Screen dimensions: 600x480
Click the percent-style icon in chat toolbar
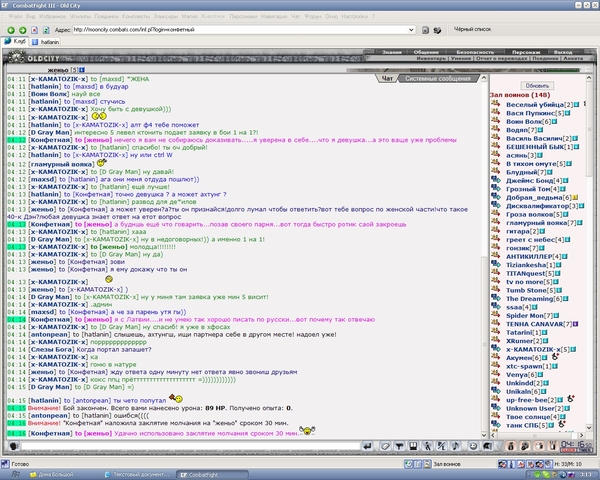441,446
